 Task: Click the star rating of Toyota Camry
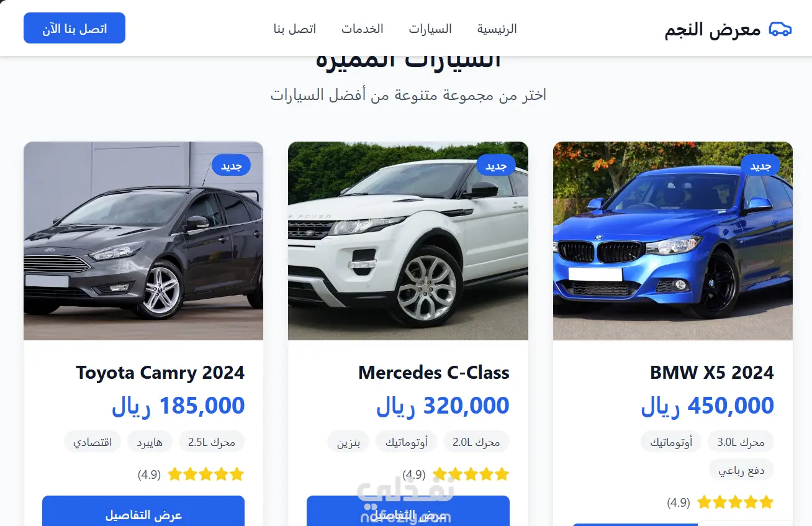205,474
